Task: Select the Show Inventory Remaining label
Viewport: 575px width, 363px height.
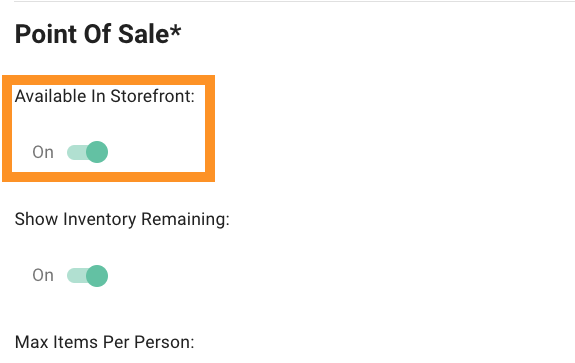Action: 122,219
